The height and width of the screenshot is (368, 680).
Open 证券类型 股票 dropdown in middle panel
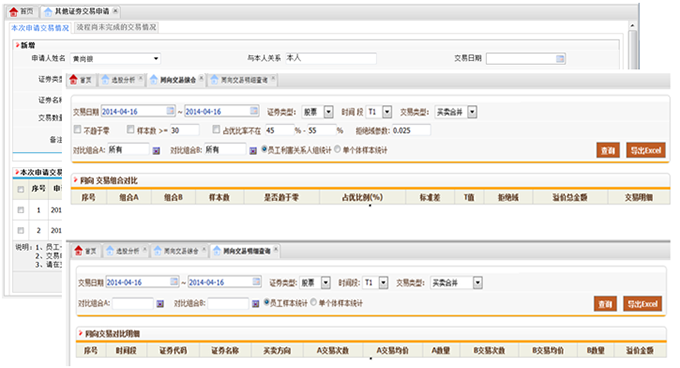pyautogui.click(x=328, y=112)
